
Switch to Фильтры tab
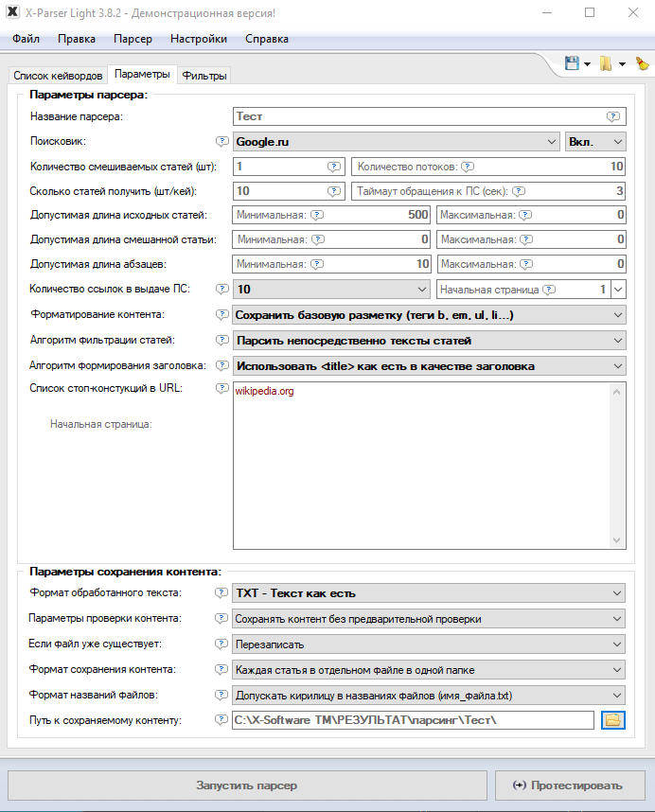(x=204, y=76)
